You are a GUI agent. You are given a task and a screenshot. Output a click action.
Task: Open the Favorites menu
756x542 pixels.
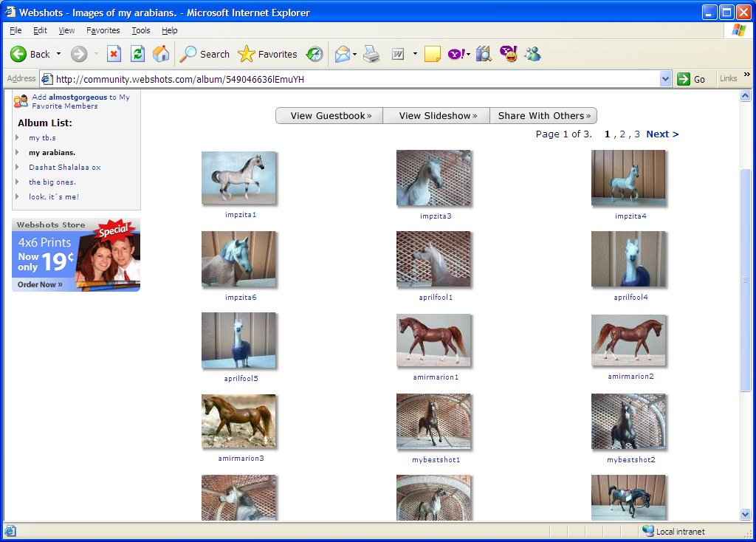(x=103, y=30)
